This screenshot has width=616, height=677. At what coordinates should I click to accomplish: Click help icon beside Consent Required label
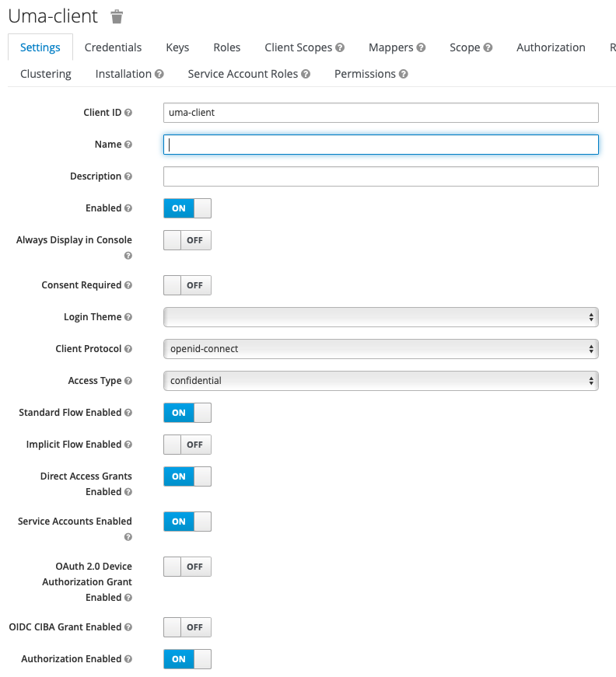pos(128,285)
